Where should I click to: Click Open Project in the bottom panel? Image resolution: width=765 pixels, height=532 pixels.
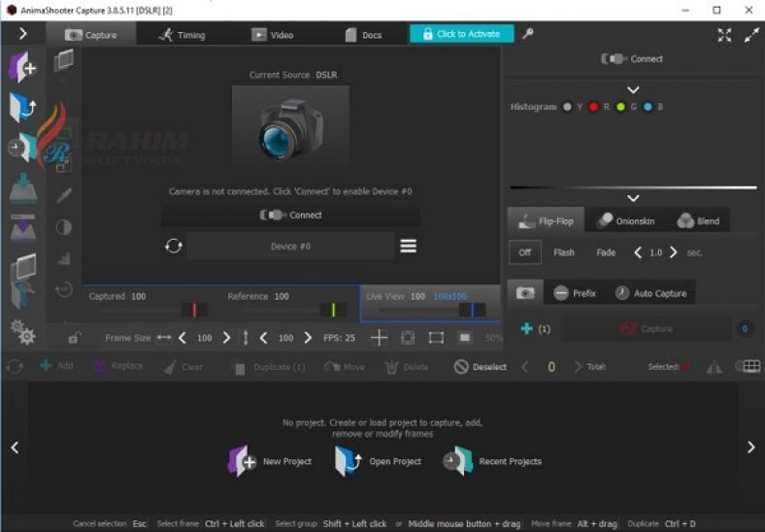(378, 461)
